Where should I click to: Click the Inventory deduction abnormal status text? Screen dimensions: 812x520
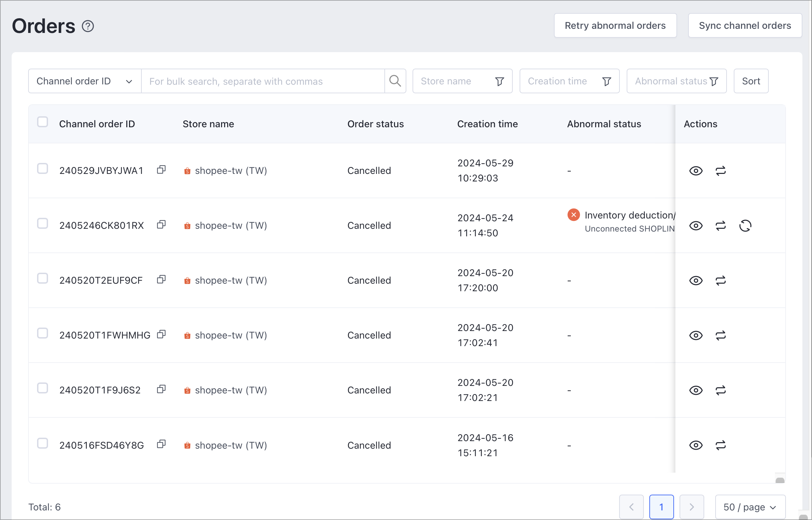[630, 215]
